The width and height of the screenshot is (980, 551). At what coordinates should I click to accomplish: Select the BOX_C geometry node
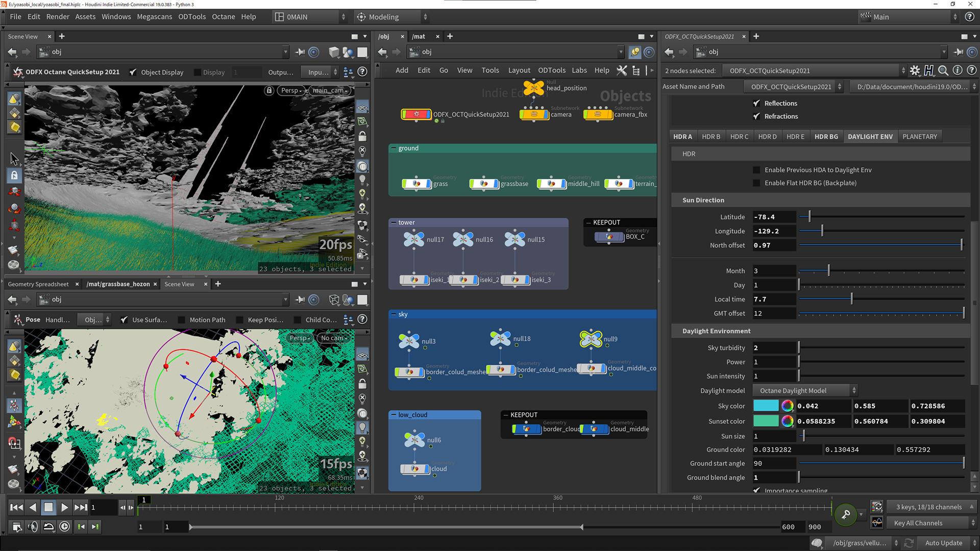click(609, 237)
